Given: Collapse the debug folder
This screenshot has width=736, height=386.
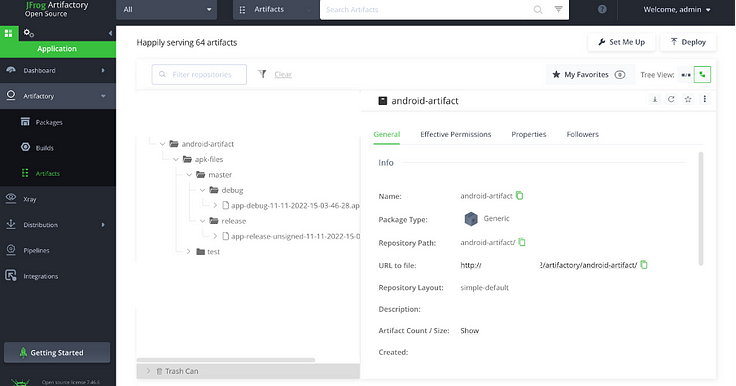Looking at the screenshot, I should (x=202, y=190).
